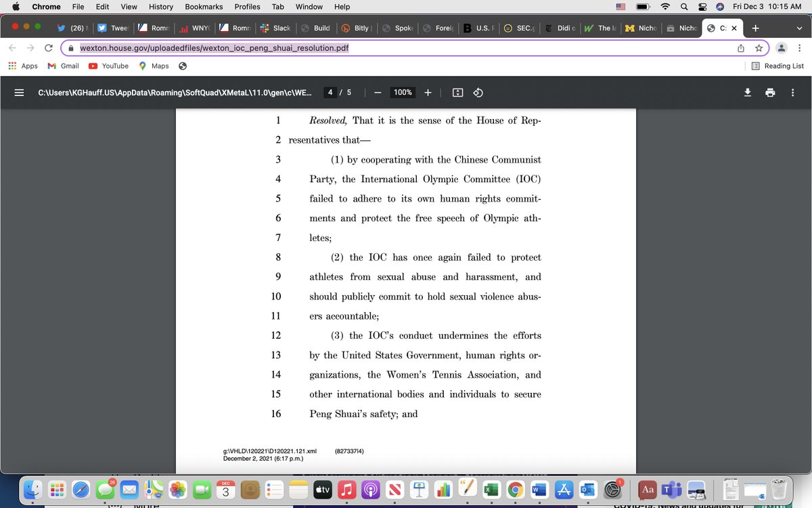Go back to previous page
The image size is (812, 508).
13,48
